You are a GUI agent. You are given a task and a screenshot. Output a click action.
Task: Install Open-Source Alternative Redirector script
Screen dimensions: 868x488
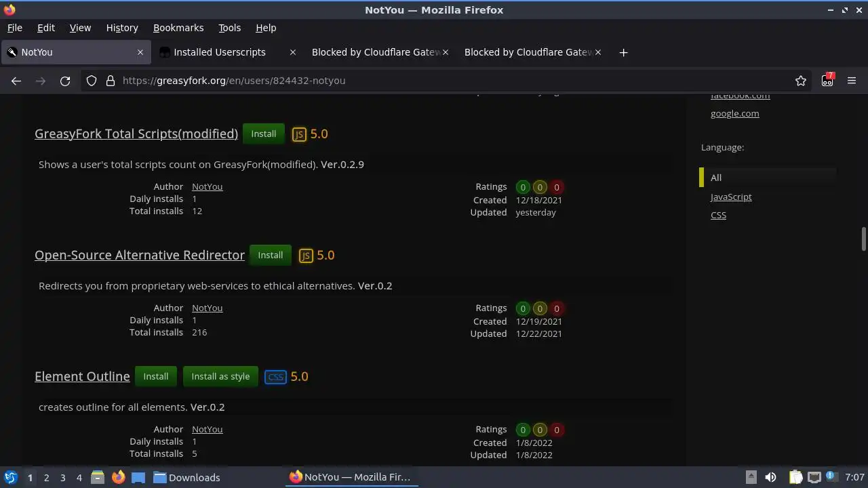pyautogui.click(x=271, y=256)
